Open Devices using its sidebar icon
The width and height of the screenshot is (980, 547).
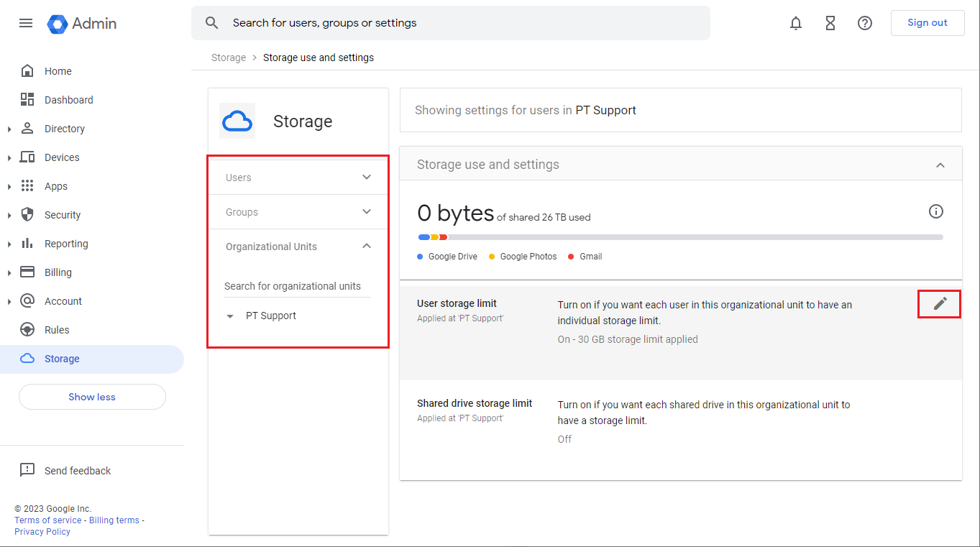(27, 157)
